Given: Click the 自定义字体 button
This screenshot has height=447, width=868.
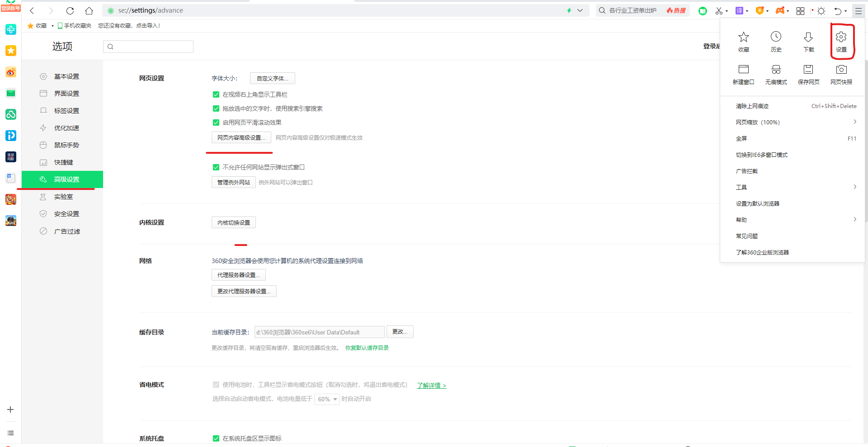Looking at the screenshot, I should (272, 78).
